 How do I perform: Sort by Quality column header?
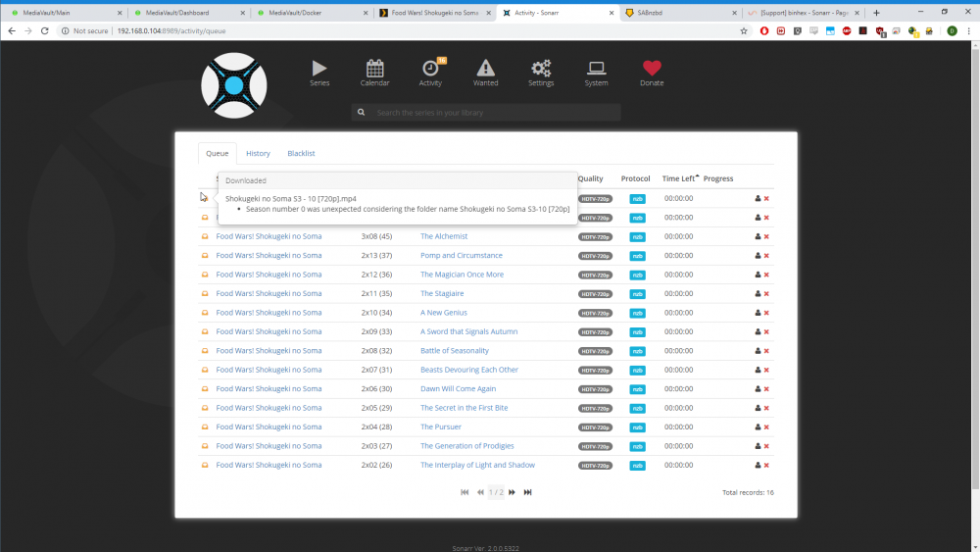590,178
